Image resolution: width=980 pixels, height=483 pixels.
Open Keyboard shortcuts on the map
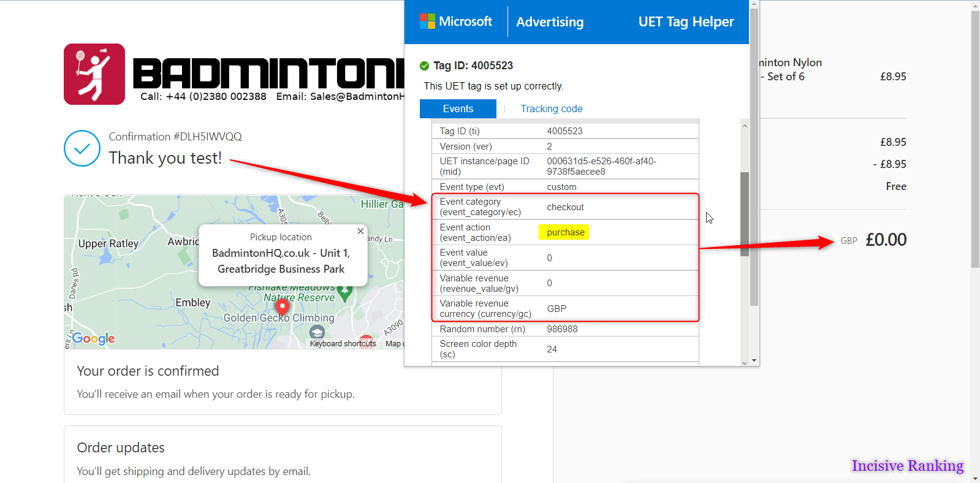(x=343, y=344)
